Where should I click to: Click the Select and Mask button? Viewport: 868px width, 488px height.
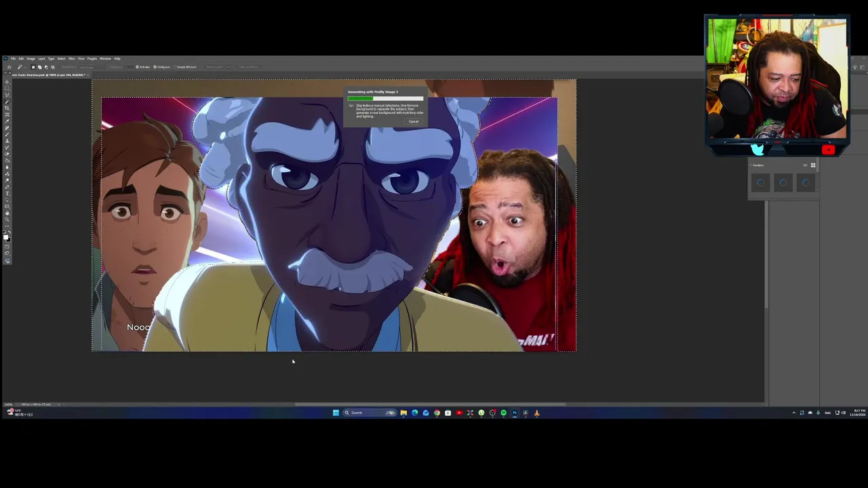tap(249, 67)
